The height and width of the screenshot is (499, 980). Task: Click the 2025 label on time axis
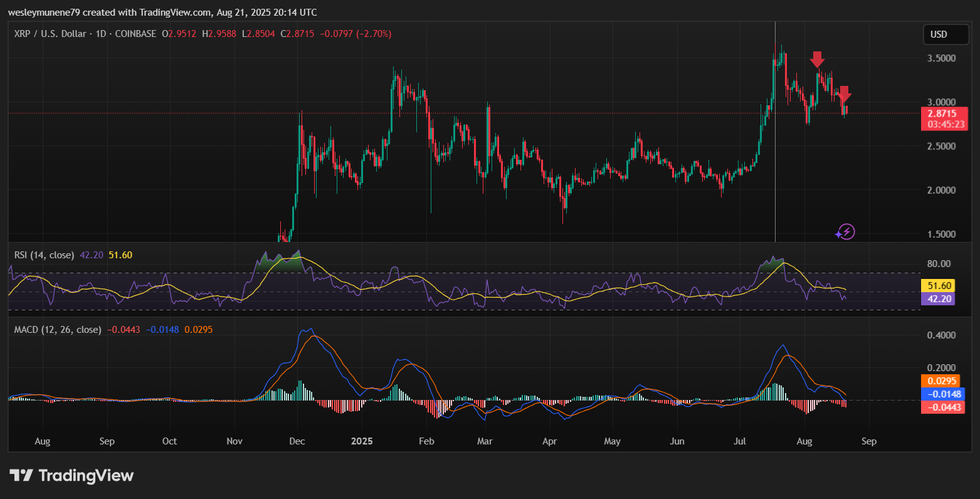(362, 441)
